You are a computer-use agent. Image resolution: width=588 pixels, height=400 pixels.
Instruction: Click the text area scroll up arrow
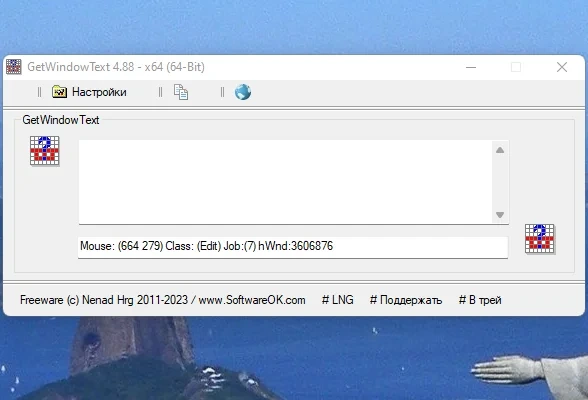(500, 150)
